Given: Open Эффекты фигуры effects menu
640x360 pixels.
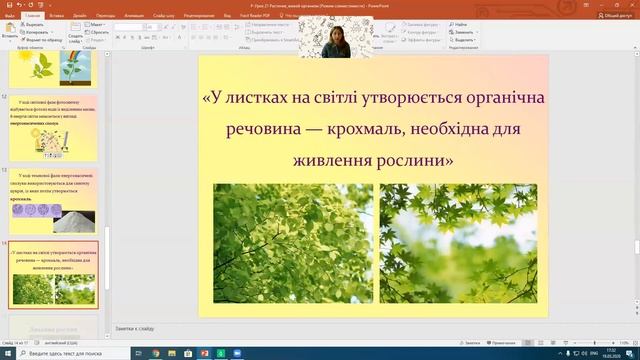Looking at the screenshot, I should (421, 40).
